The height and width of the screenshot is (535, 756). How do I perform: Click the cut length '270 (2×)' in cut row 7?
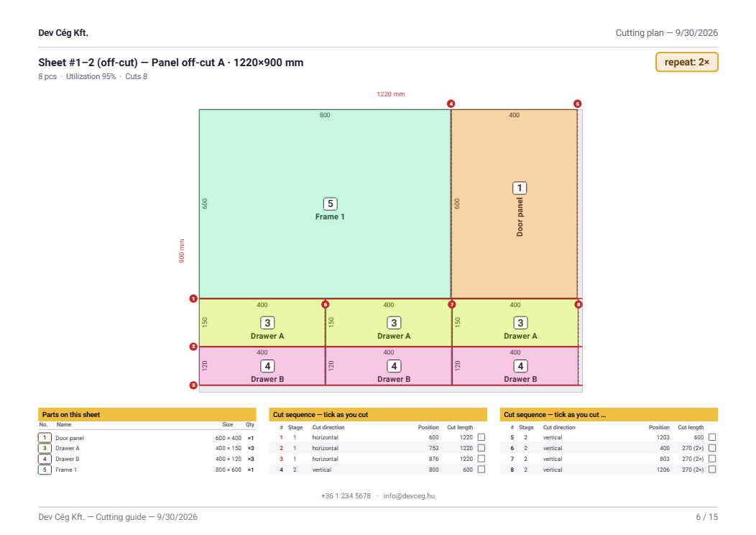692,459
